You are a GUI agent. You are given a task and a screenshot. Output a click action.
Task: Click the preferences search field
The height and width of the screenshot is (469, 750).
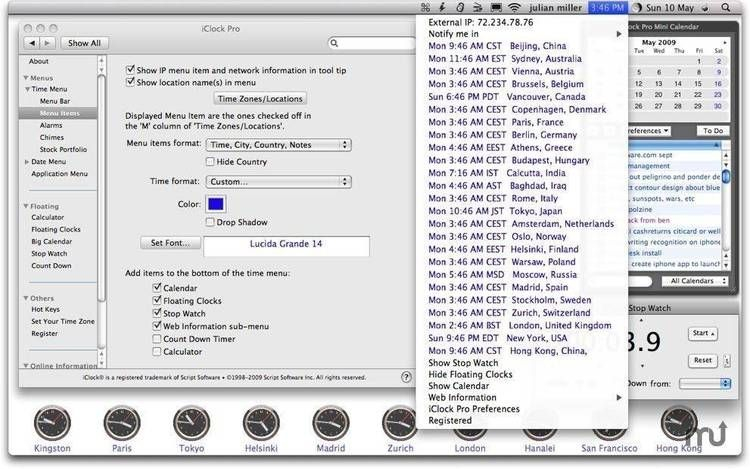372,44
